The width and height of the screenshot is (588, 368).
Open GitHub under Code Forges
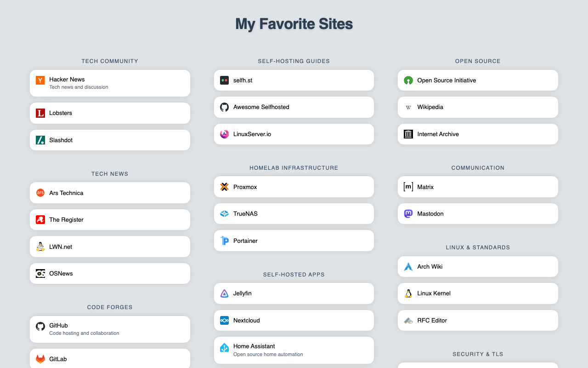tap(110, 329)
